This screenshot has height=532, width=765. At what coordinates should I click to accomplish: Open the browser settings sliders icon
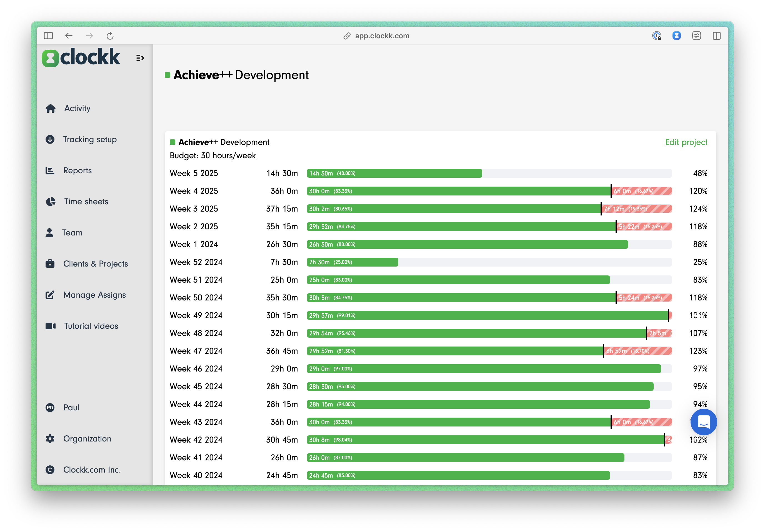point(696,36)
